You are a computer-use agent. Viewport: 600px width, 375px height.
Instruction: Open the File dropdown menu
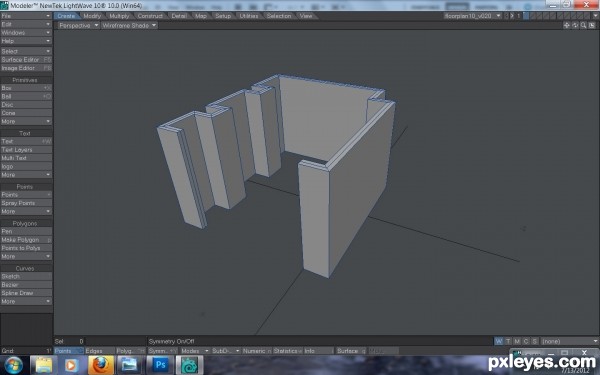pyautogui.click(x=26, y=16)
